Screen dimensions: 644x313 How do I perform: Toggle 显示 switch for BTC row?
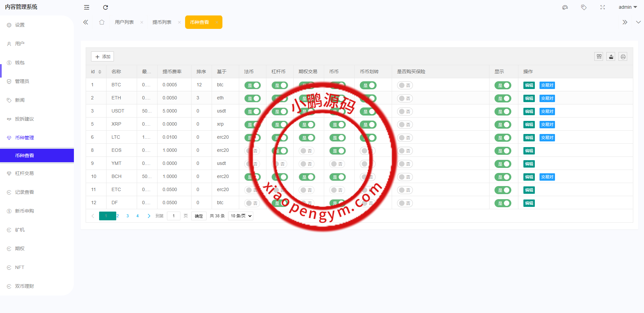[503, 85]
